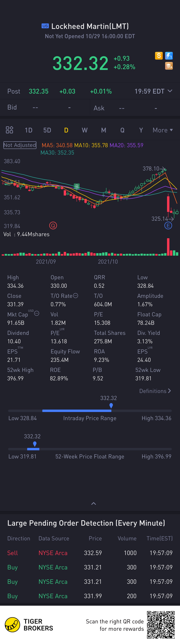Image resolution: width=180 pixels, height=644 pixels.
Task: Tap the US market flag badge
Action: click(45, 26)
